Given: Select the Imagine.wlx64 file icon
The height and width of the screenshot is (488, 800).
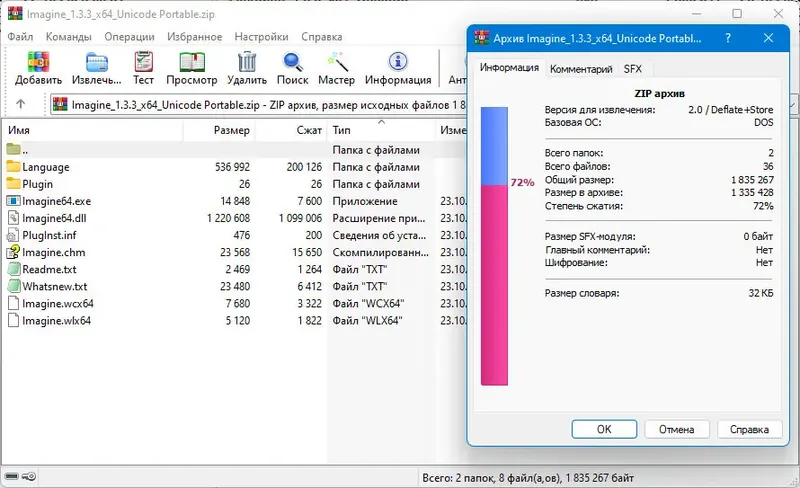Looking at the screenshot, I should pyautogui.click(x=13, y=320).
